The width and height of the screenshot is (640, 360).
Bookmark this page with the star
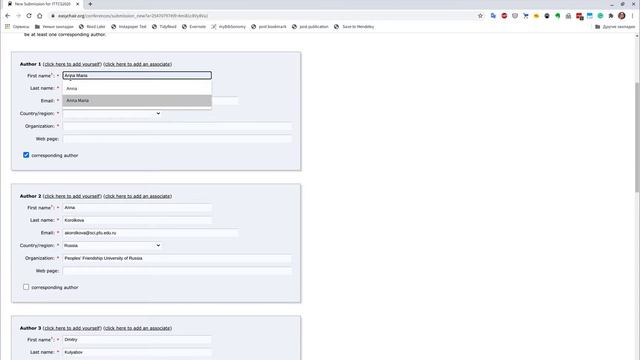[480, 16]
